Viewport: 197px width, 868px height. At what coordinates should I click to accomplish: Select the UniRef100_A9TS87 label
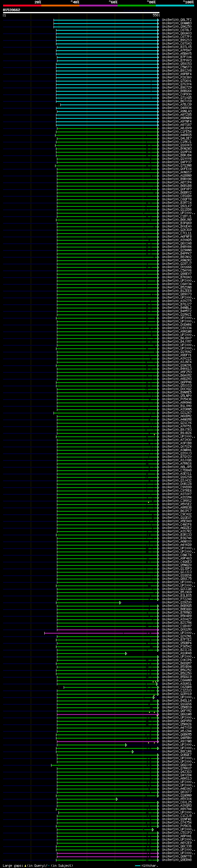176,125
